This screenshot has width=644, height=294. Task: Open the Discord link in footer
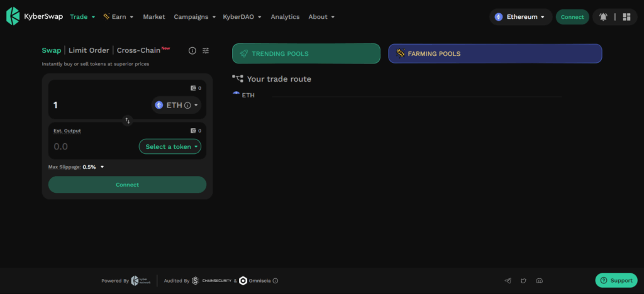tap(540, 281)
